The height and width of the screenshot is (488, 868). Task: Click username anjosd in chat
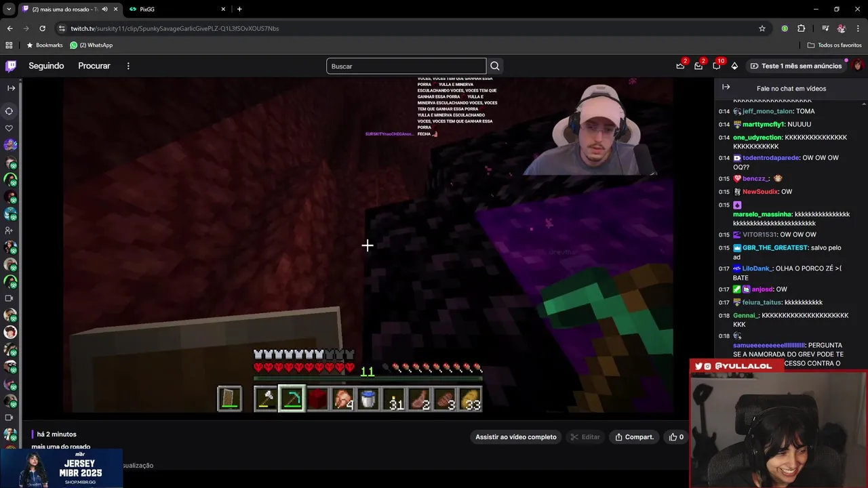762,289
